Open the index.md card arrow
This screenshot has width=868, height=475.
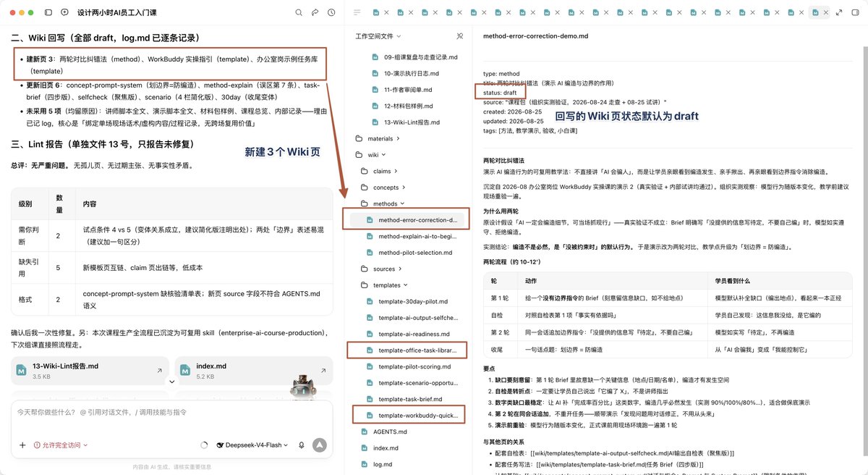(x=323, y=371)
